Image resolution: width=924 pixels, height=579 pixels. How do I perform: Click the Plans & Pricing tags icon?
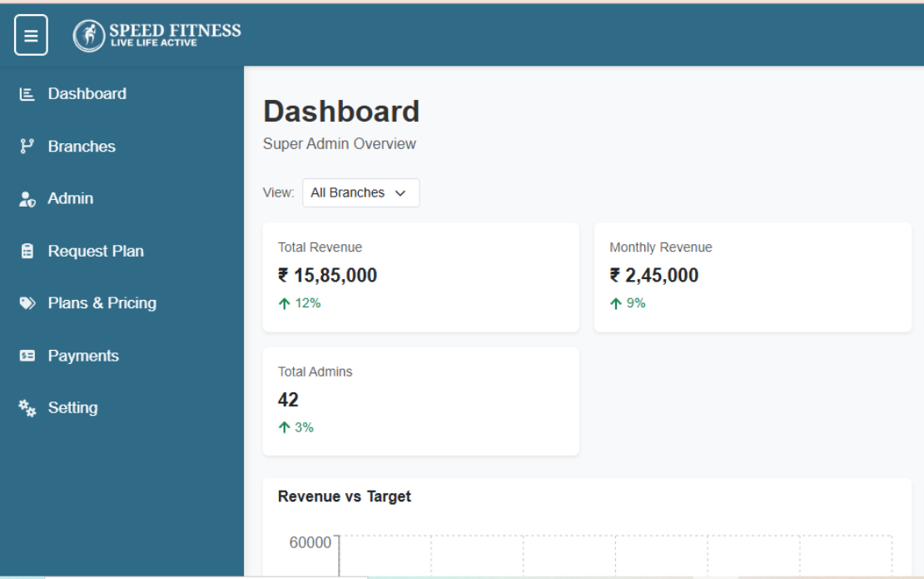(27, 303)
